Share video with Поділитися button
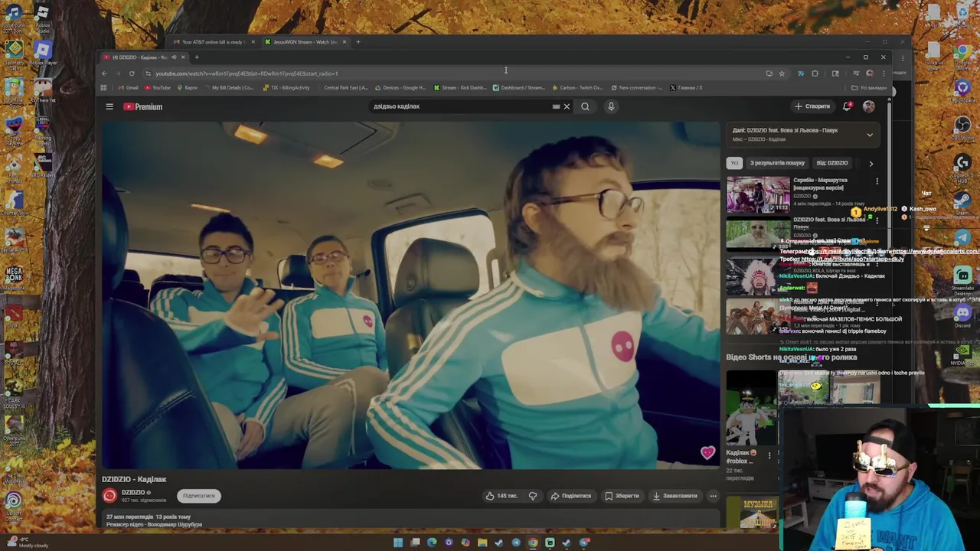Image resolution: width=980 pixels, height=551 pixels. click(571, 496)
